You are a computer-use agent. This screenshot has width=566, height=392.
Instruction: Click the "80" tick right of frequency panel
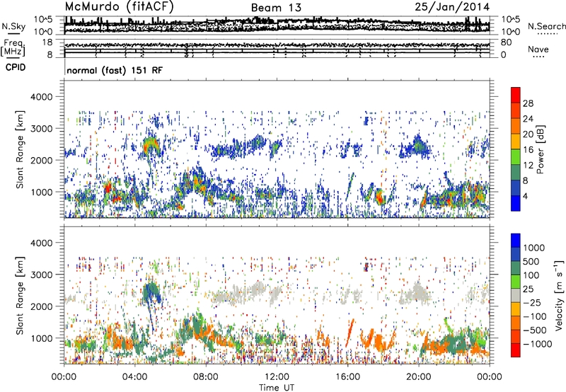[x=506, y=42]
